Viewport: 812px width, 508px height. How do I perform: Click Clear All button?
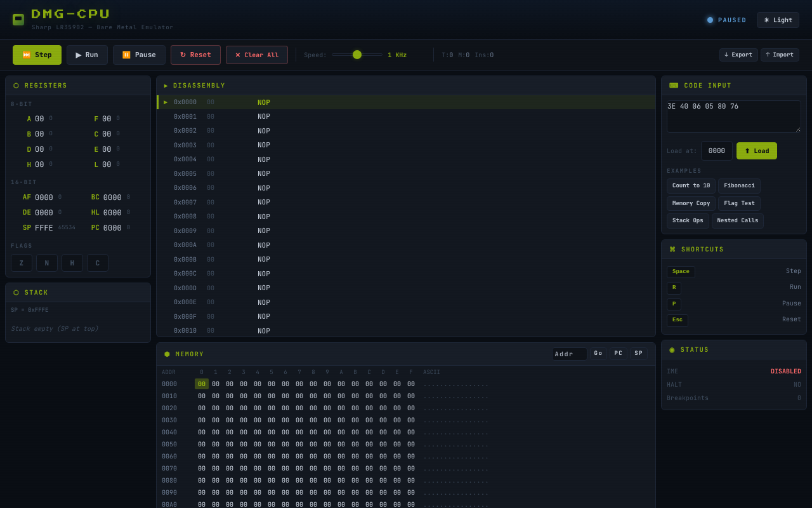click(x=257, y=55)
